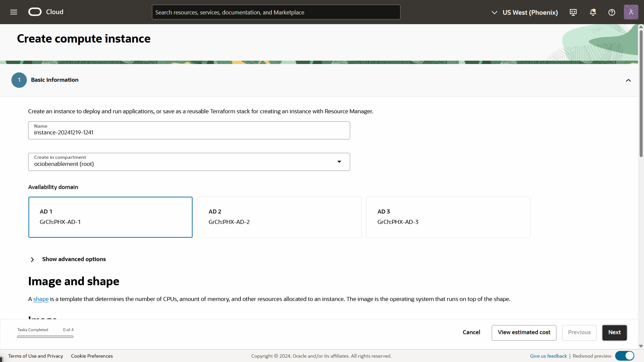Viewport: 644px width, 362px height.
Task: Click the Tasks Completed progress bar
Action: point(45,337)
